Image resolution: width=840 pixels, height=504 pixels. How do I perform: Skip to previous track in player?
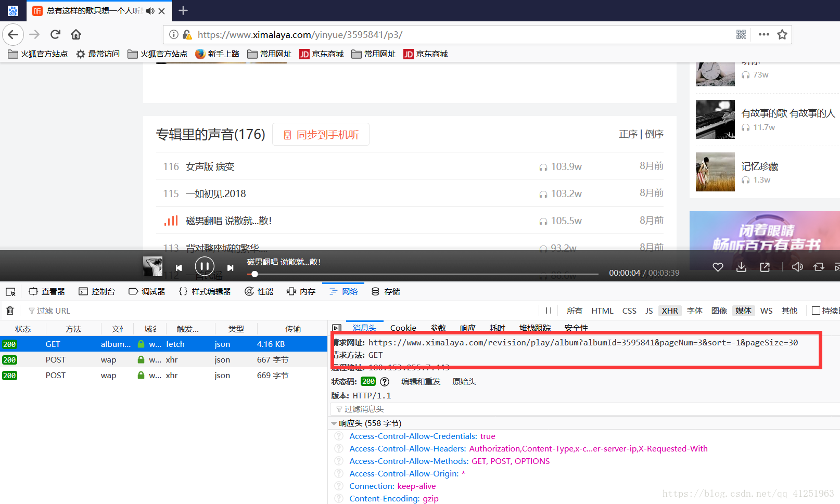point(179,267)
